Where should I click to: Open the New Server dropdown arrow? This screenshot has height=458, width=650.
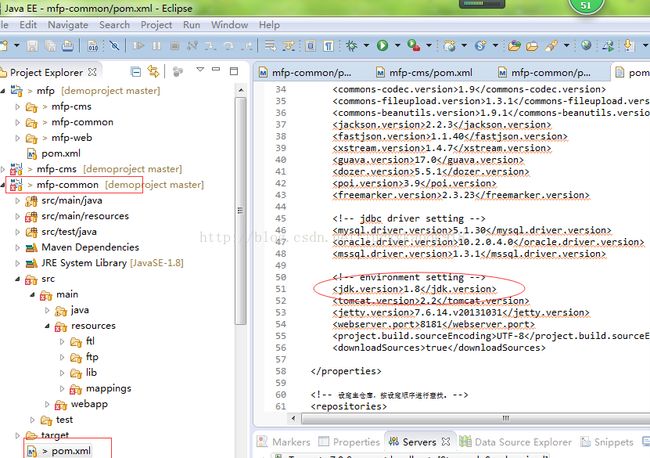pos(464,45)
